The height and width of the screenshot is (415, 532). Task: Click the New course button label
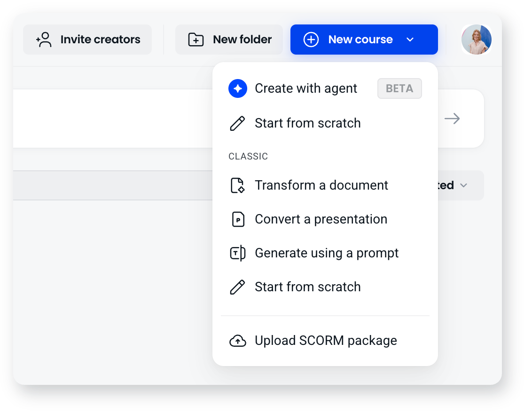pos(360,40)
